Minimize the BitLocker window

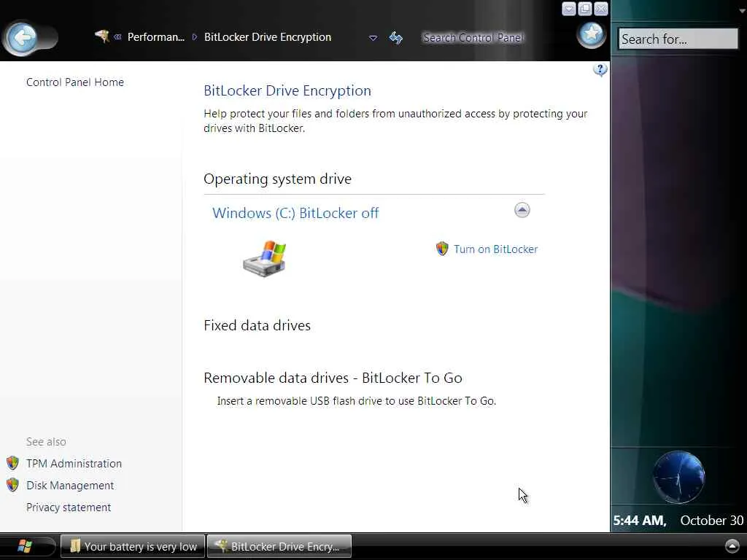[569, 9]
